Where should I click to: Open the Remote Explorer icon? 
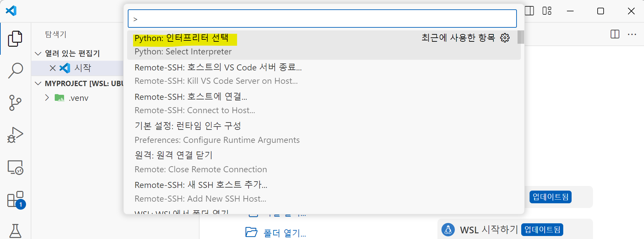[15, 167]
